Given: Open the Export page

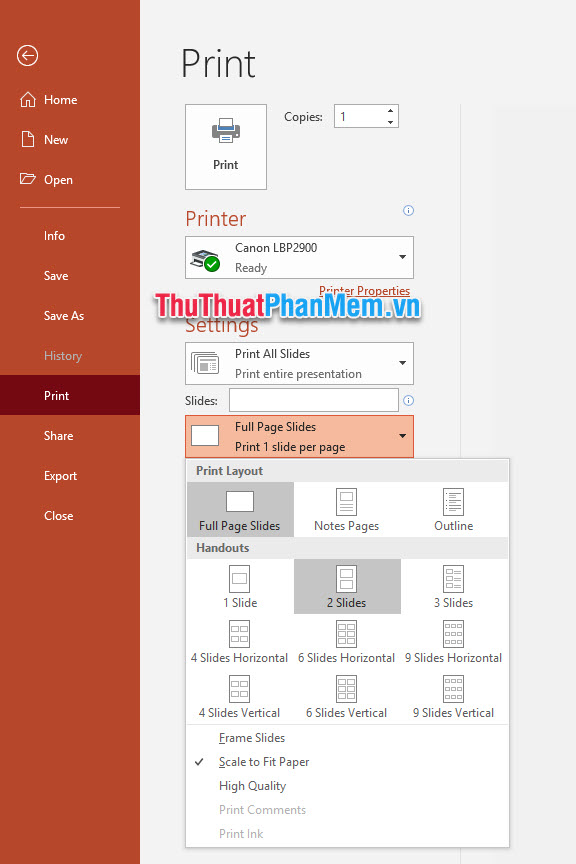Looking at the screenshot, I should pos(70,476).
